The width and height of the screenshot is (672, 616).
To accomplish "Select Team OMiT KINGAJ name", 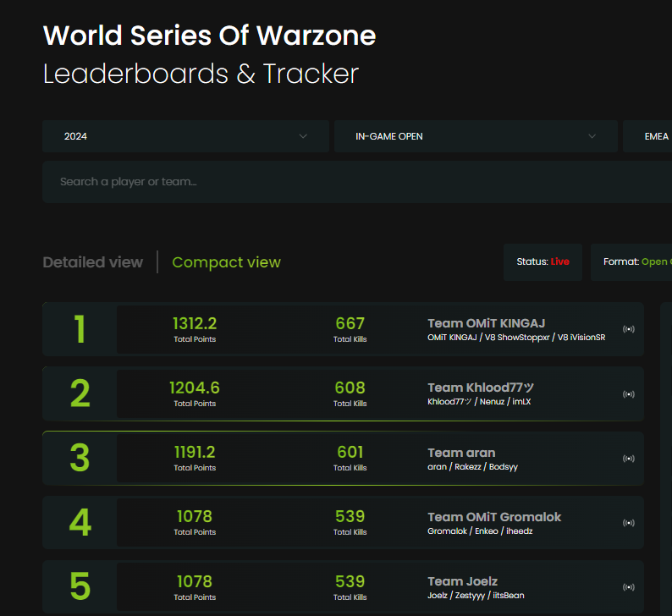I will click(486, 323).
